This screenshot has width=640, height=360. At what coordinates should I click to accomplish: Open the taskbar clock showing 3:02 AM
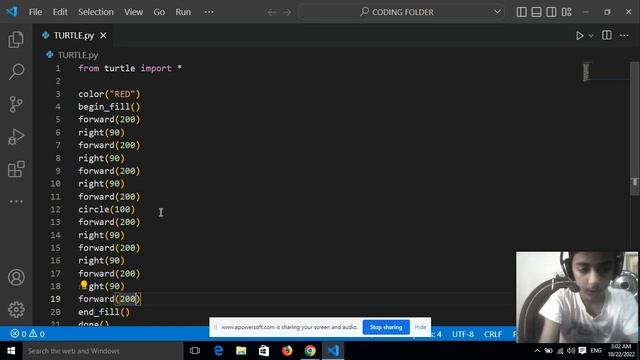[x=621, y=351]
